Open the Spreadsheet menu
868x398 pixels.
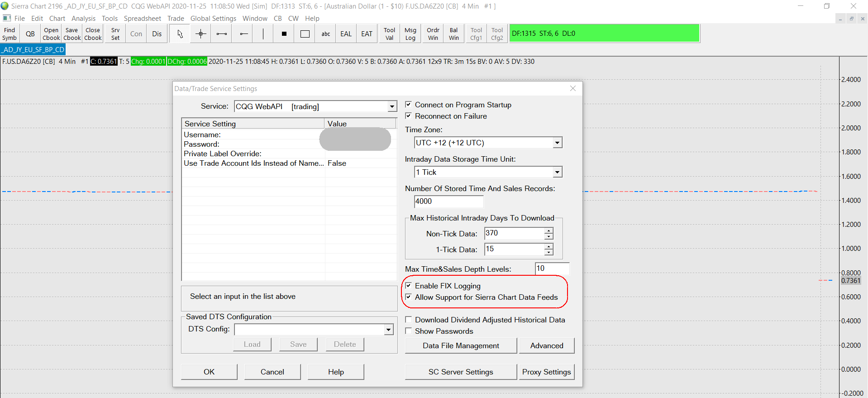(x=143, y=19)
